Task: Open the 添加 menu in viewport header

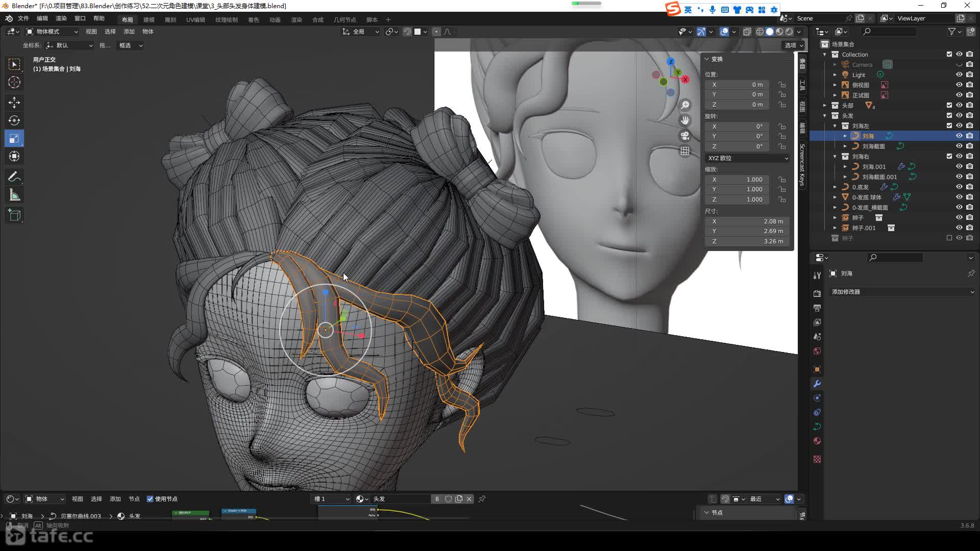Action: click(129, 32)
